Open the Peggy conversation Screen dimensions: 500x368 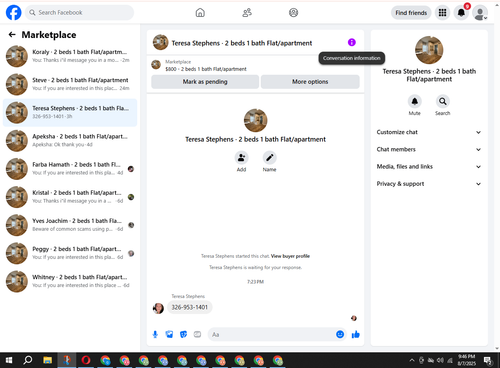[70, 253]
